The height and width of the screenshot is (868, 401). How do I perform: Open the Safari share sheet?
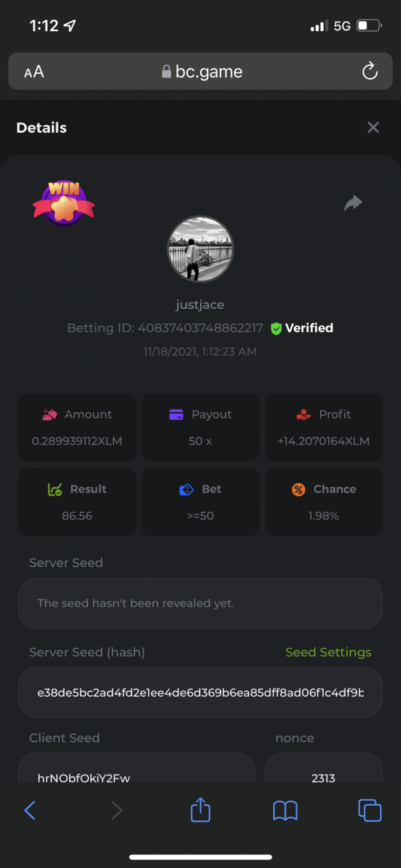point(200,809)
